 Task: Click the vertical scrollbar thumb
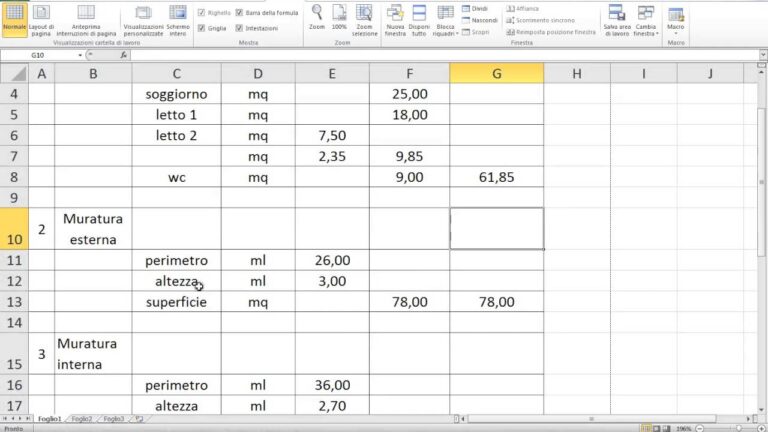point(761,181)
